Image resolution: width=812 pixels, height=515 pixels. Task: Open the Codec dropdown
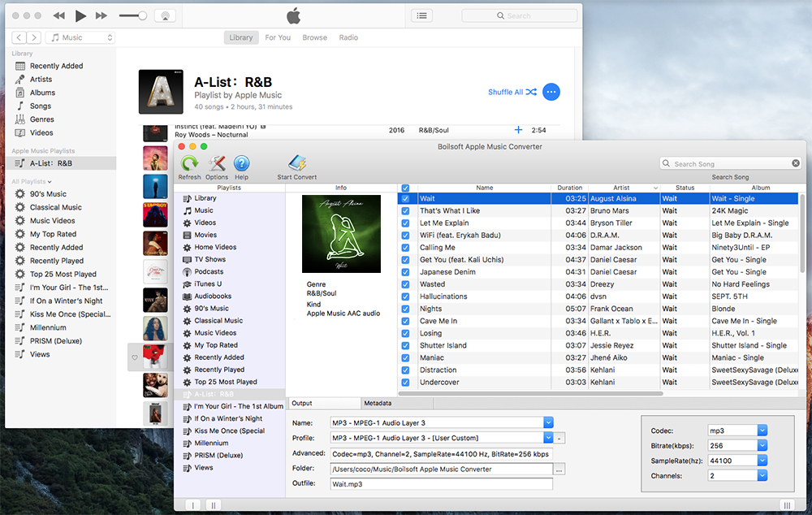[762, 431]
